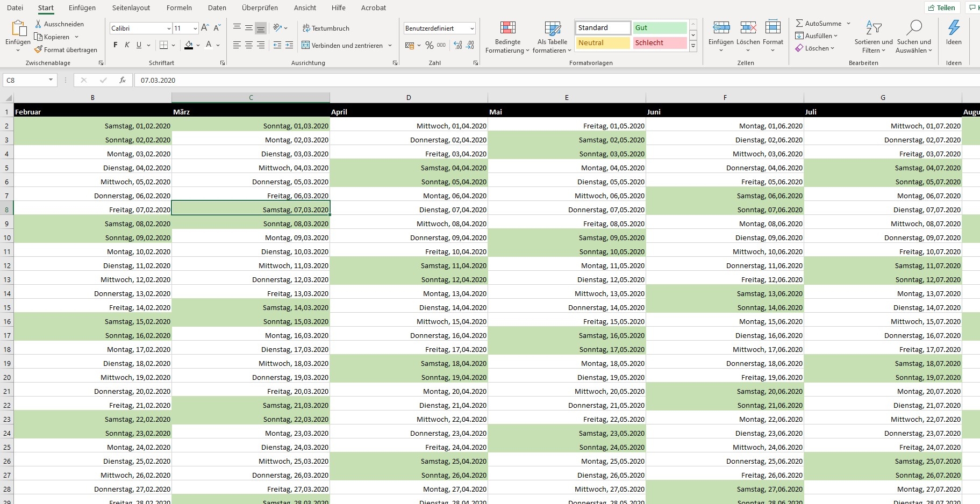Open font size dropdown
This screenshot has height=504, width=980.
coord(195,28)
